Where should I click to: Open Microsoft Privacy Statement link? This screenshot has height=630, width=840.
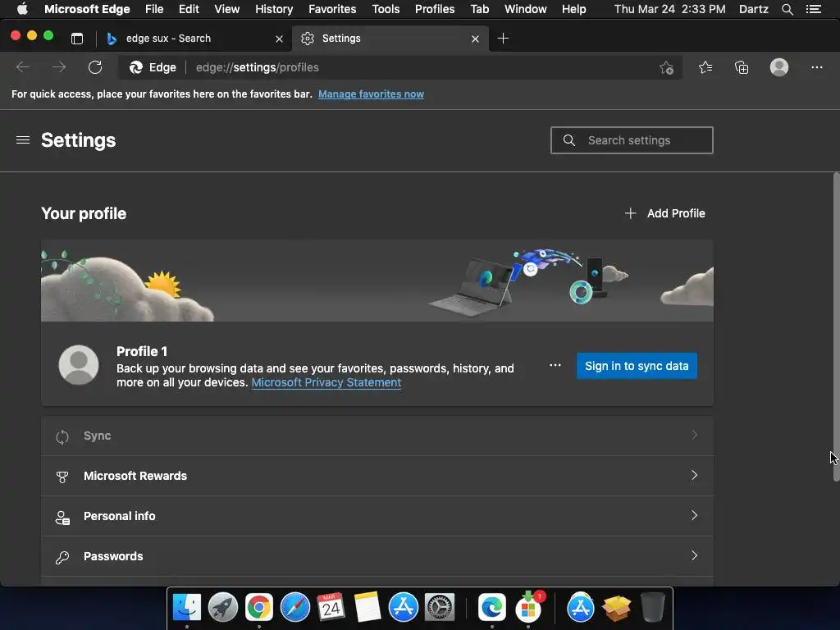(x=326, y=382)
